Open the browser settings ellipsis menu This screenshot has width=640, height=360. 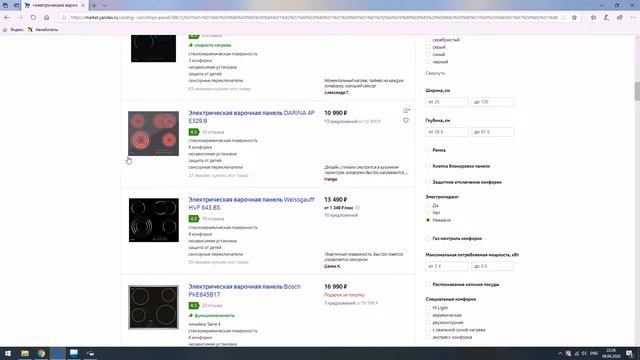(633, 18)
